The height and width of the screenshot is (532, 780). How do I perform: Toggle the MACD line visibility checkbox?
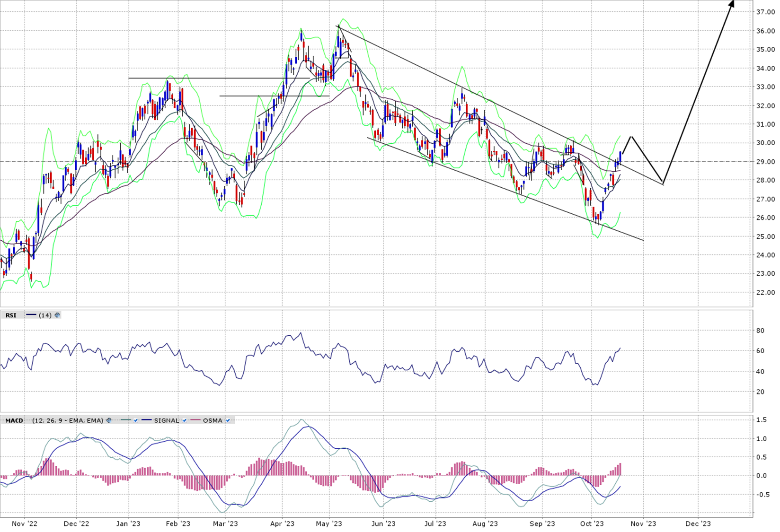coord(136,420)
